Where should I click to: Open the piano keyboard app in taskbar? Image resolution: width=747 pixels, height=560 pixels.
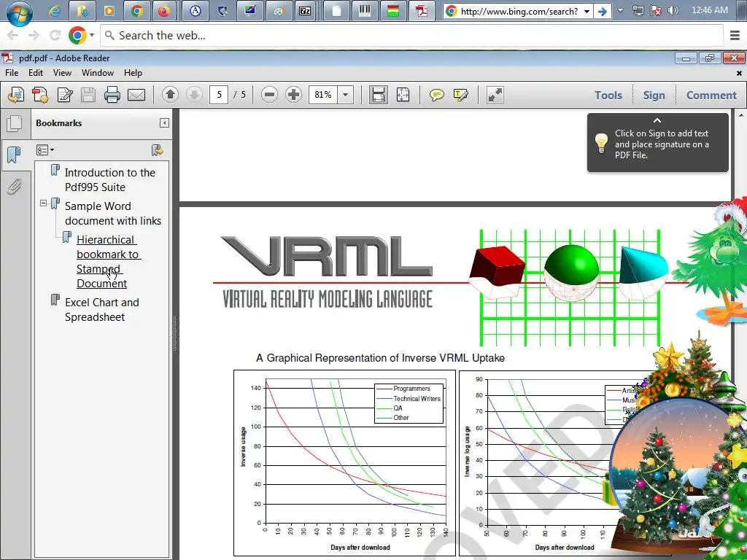tap(365, 11)
